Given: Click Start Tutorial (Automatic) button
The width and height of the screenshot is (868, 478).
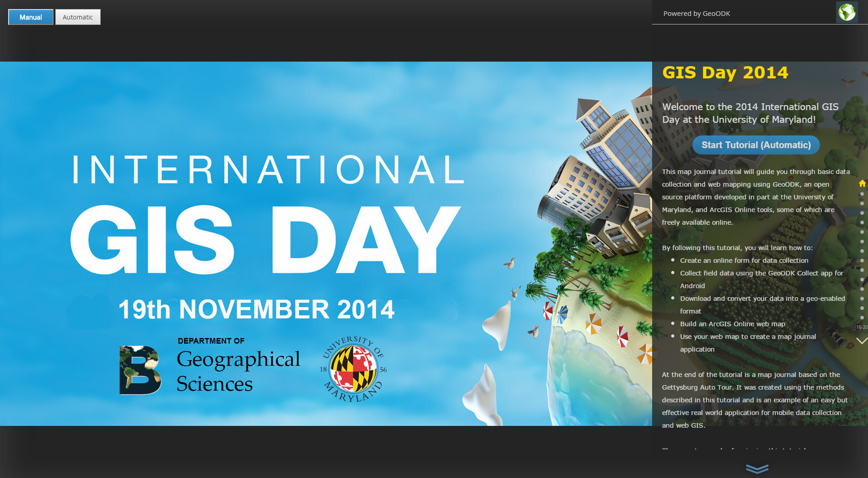Looking at the screenshot, I should click(756, 145).
